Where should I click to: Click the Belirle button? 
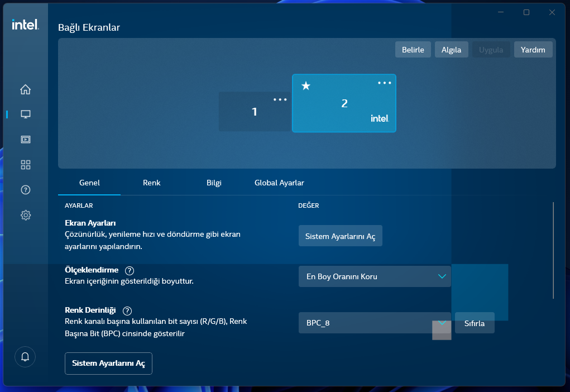(413, 50)
